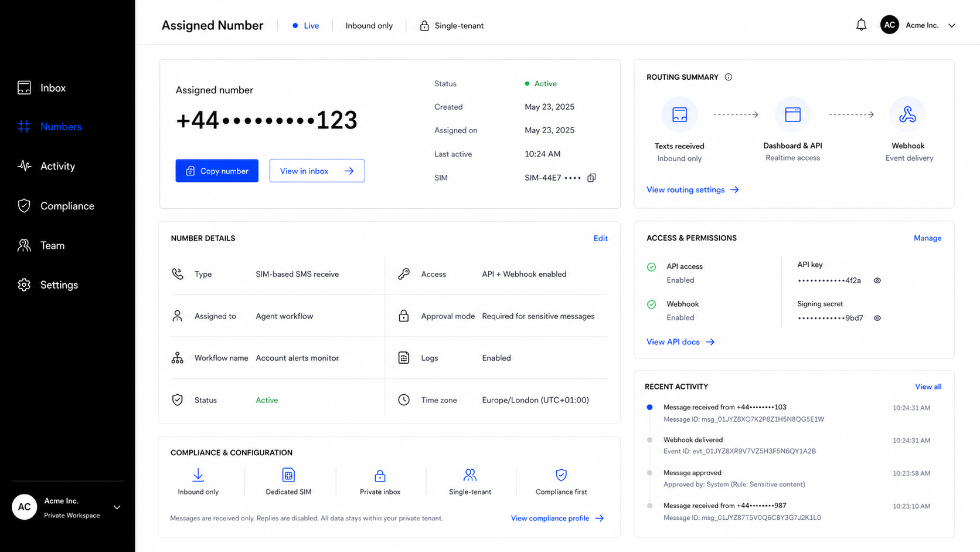980x552 pixels.
Task: Click the Assigned to person icon
Action: click(x=178, y=316)
